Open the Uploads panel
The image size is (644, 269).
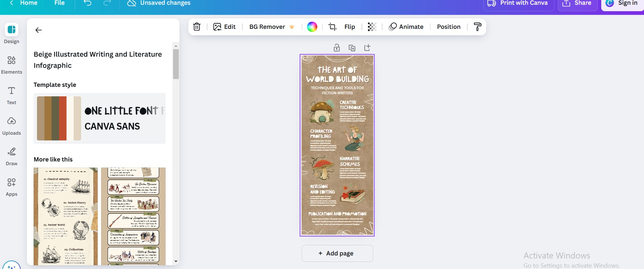pos(12,126)
